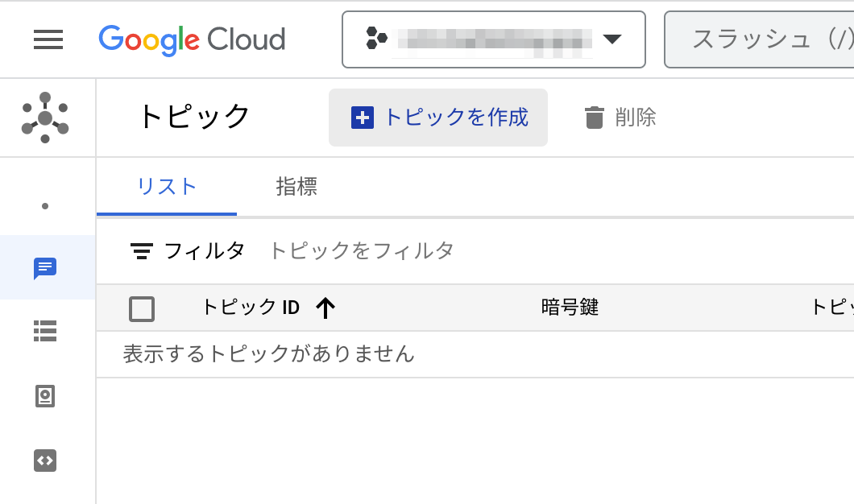
Task: Expand the project selector dropdown arrow
Action: 612,39
